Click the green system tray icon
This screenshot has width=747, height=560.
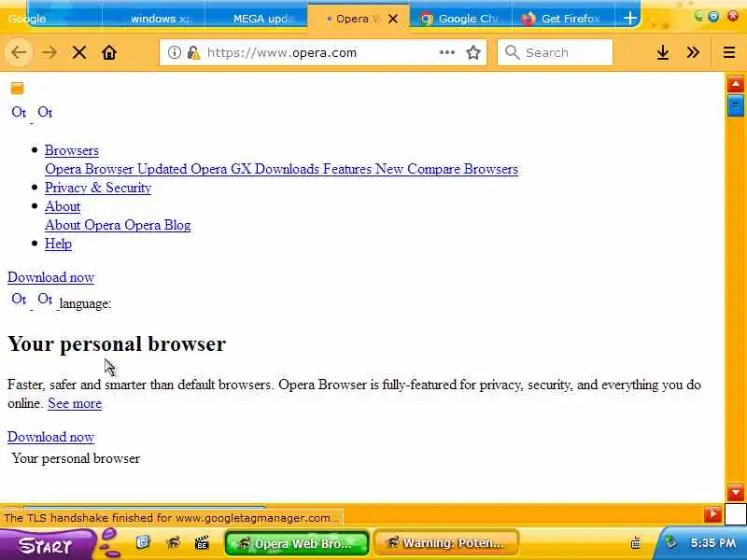[x=670, y=542]
